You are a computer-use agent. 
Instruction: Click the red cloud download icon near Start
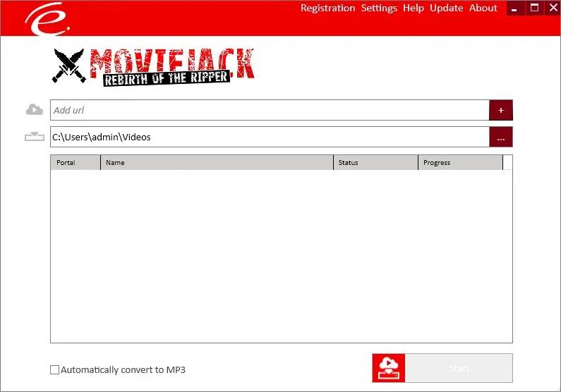coord(389,368)
